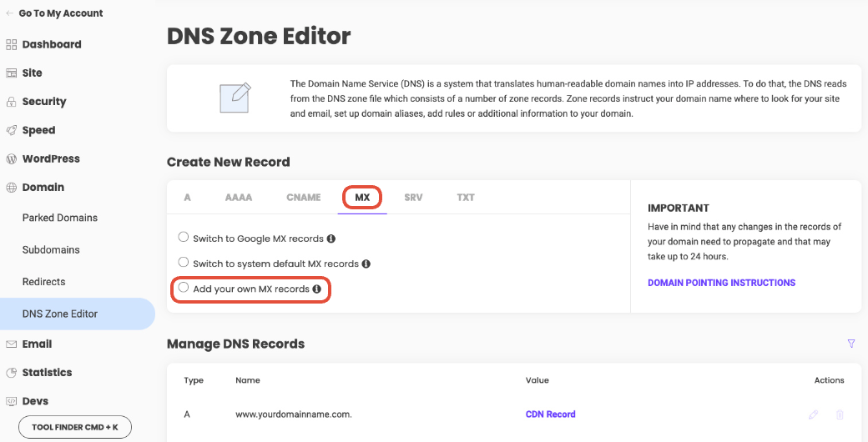The height and width of the screenshot is (442, 868).
Task: Click the A type cell in the first record row
Action: click(x=187, y=414)
